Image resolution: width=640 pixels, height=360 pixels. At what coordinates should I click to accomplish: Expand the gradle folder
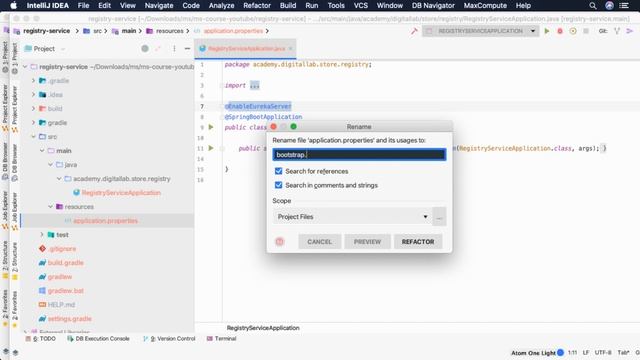33,122
